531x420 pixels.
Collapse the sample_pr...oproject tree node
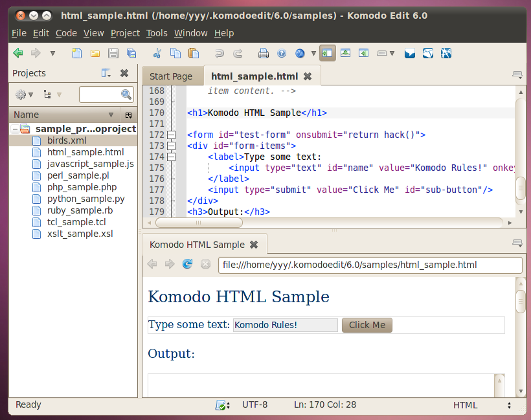[15, 129]
